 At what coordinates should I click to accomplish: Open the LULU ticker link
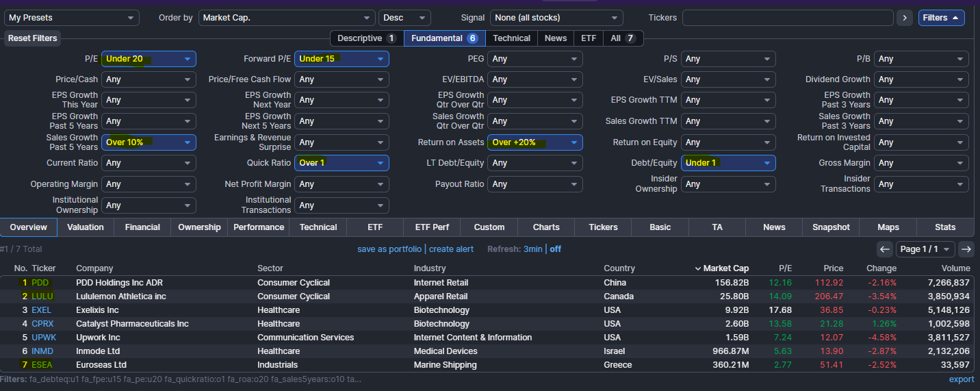(42, 297)
